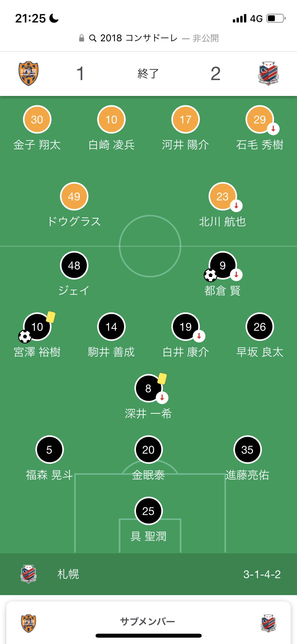Select Sapporo crest in サブメンバー panel

click(x=268, y=623)
